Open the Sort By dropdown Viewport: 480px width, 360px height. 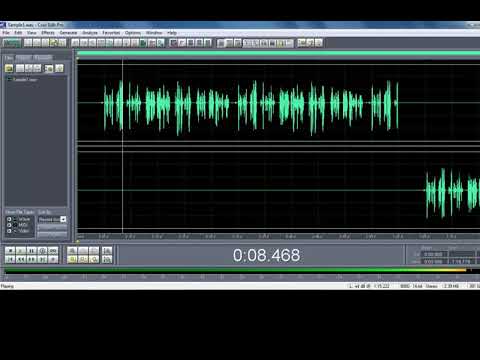tap(52, 219)
